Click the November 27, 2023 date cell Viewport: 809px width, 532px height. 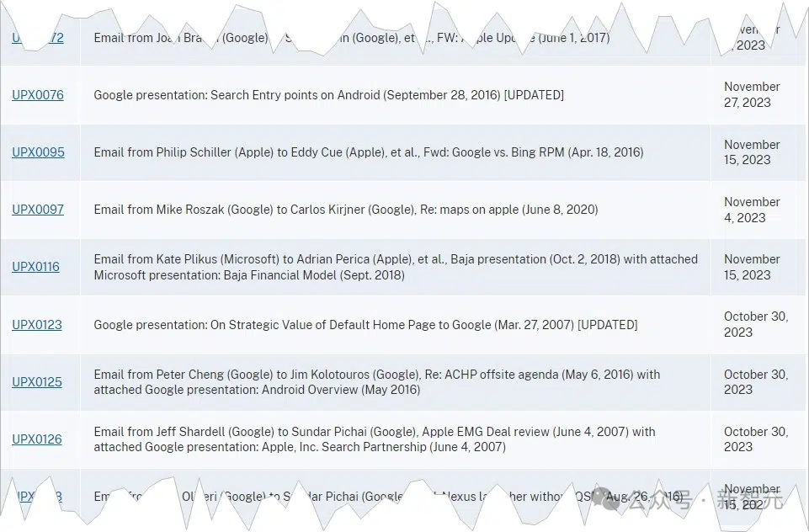point(752,94)
